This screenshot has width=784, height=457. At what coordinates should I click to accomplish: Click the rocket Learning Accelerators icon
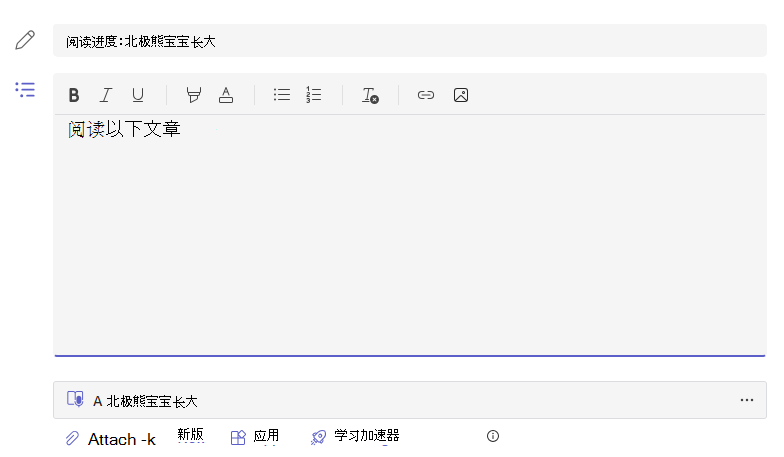318,438
